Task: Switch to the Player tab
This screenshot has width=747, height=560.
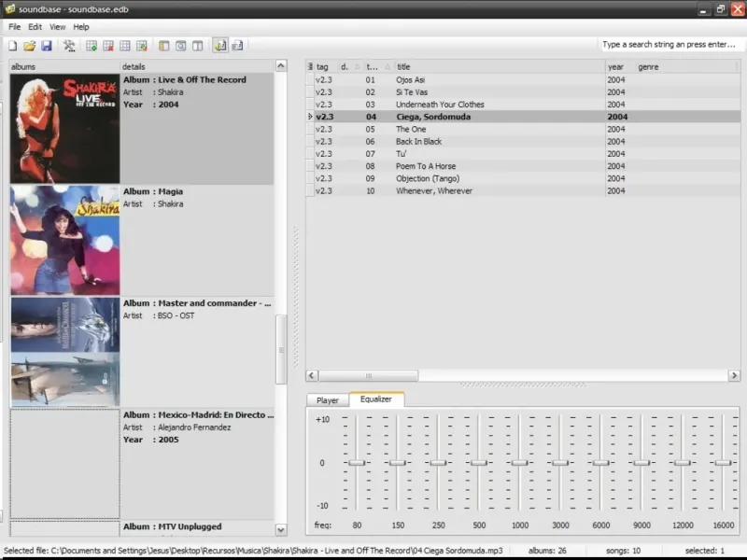Action: [x=327, y=400]
